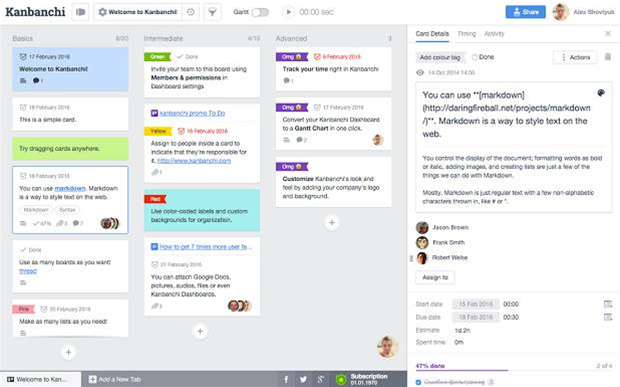The image size is (620, 387).
Task: Start the timer play button
Action: point(289,12)
